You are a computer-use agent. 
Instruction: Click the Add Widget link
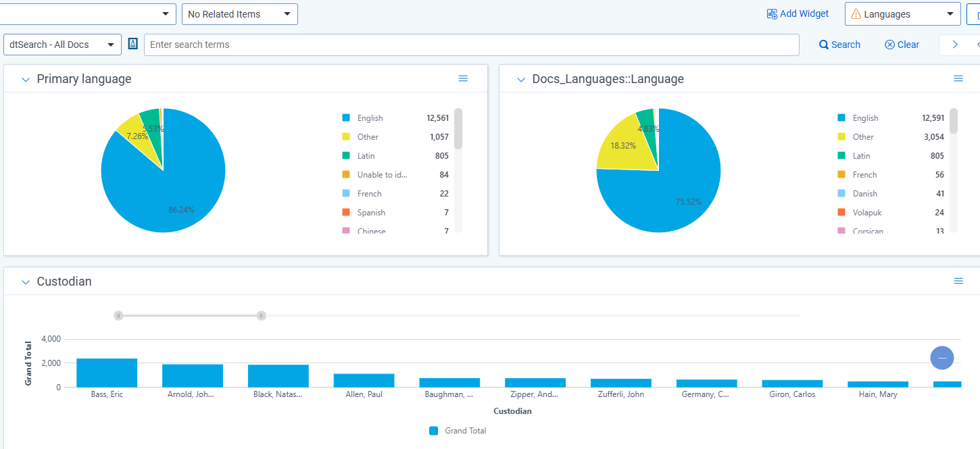[x=798, y=14]
